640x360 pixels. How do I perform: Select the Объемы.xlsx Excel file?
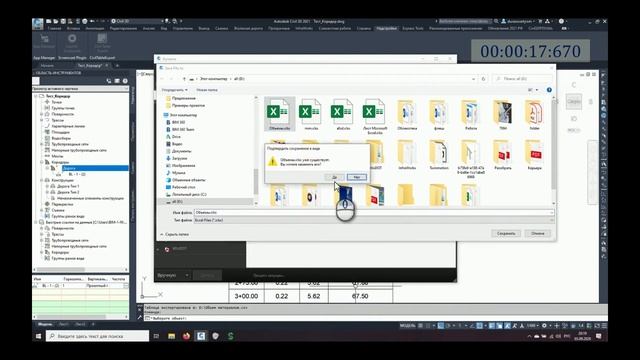coord(280,114)
